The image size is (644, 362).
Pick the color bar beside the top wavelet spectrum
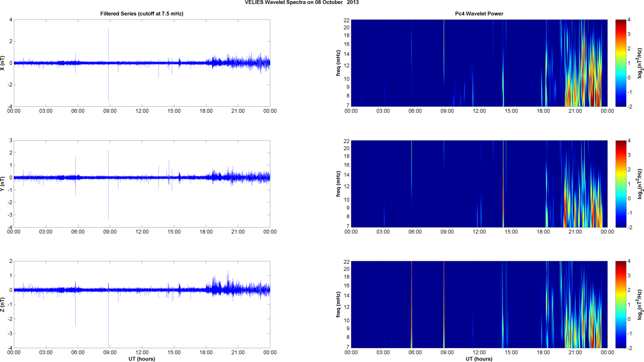[x=621, y=63]
